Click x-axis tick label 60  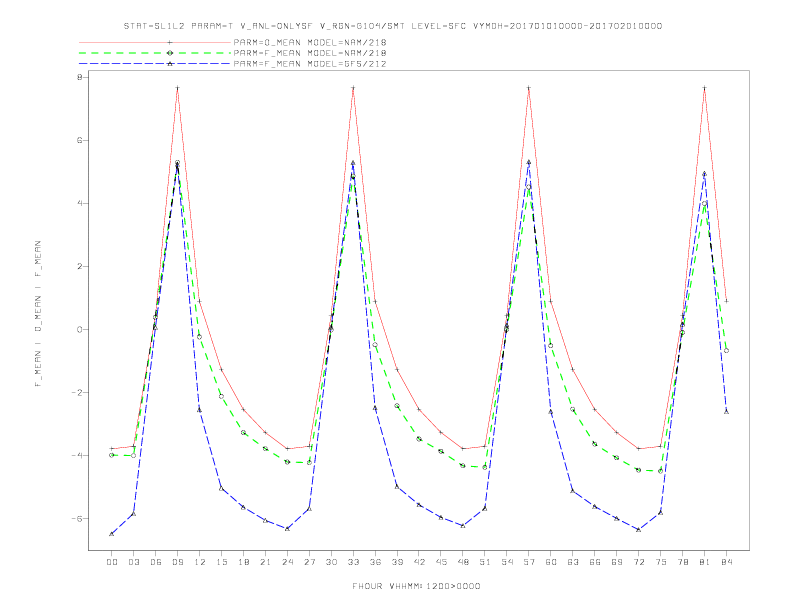pos(551,562)
